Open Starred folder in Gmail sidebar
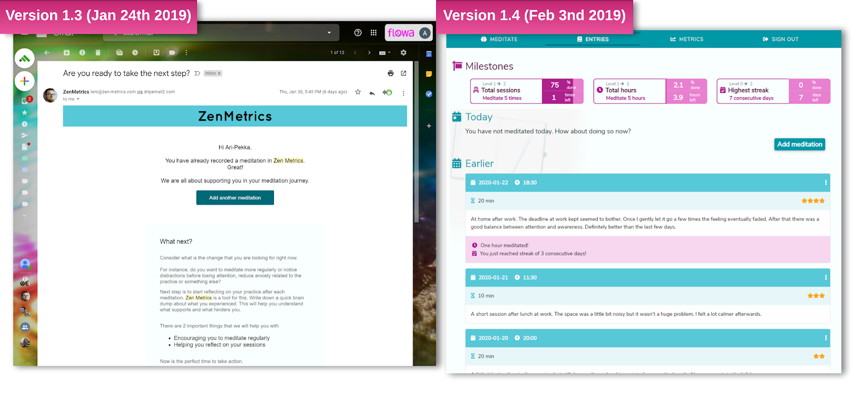Image resolution: width=868 pixels, height=394 pixels. pos(24,112)
